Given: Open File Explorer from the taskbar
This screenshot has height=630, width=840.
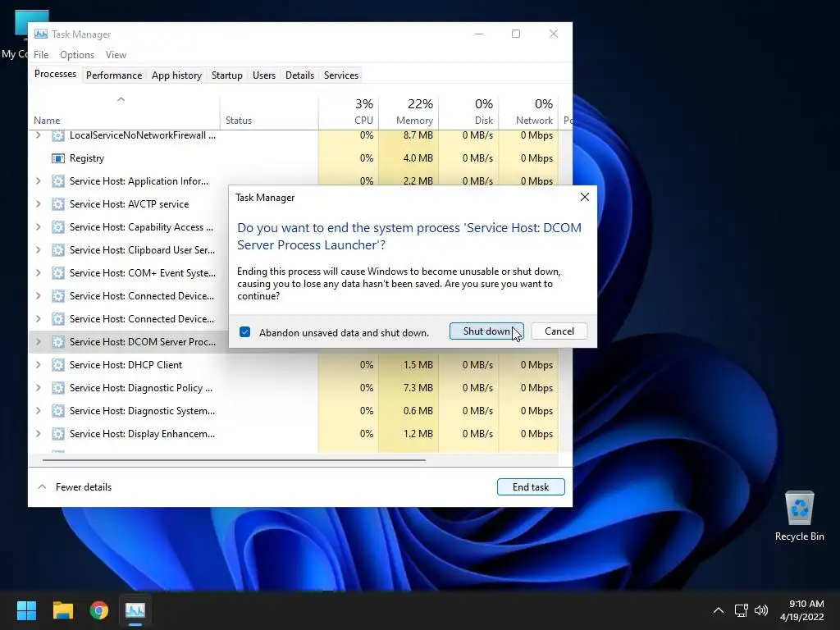Looking at the screenshot, I should 62,610.
